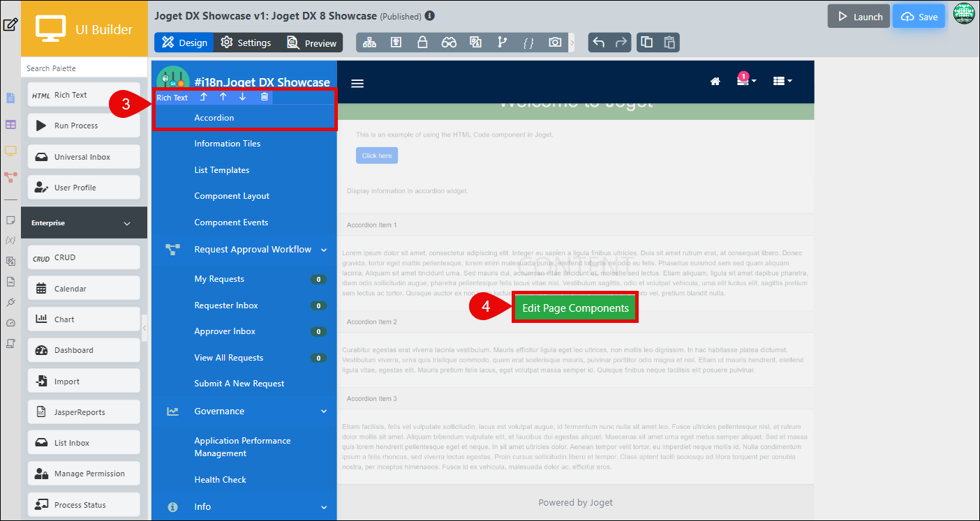Viewport: 980px width, 521px height.
Task: Switch to the Settings tab
Action: pos(246,43)
